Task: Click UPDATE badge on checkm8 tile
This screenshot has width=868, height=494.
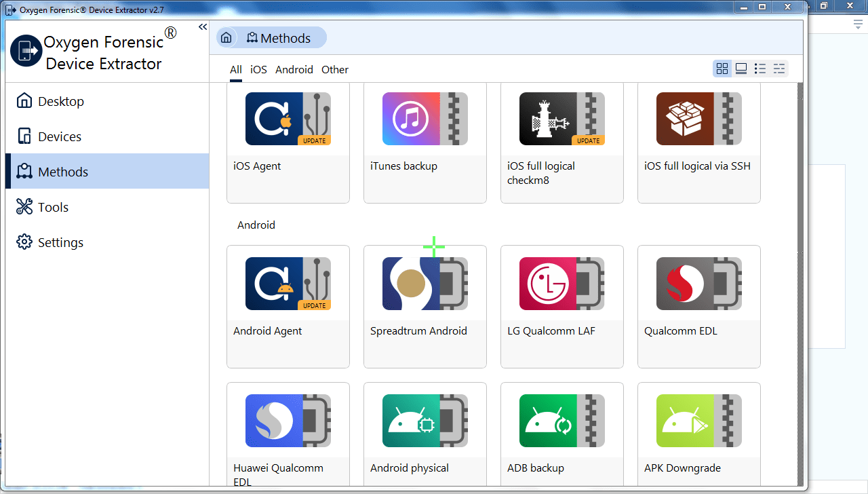Action: [x=588, y=140]
